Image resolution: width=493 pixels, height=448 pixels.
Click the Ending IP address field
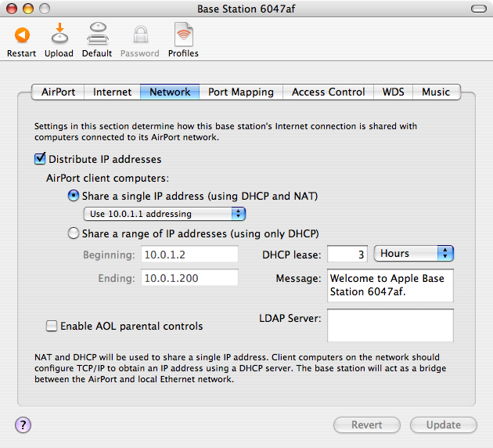click(x=189, y=277)
